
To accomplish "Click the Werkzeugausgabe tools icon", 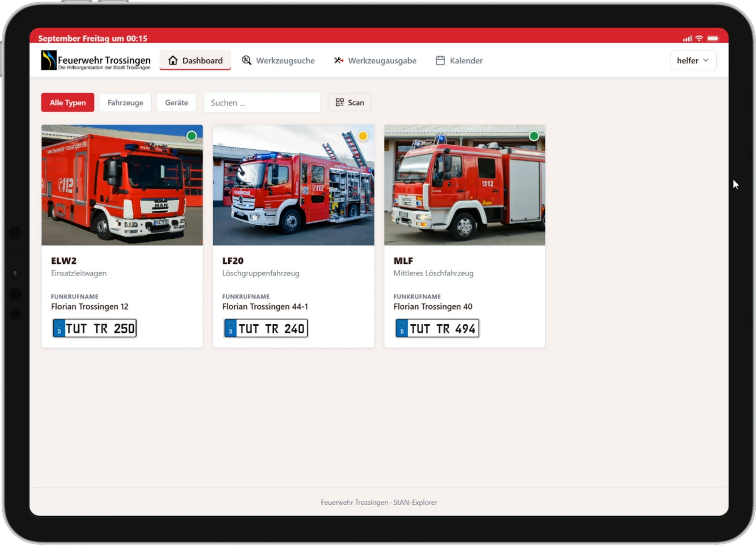I will pyautogui.click(x=339, y=60).
